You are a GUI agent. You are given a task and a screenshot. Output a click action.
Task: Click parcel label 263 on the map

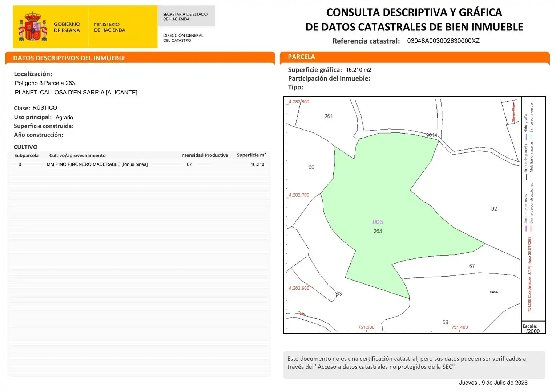(x=378, y=231)
